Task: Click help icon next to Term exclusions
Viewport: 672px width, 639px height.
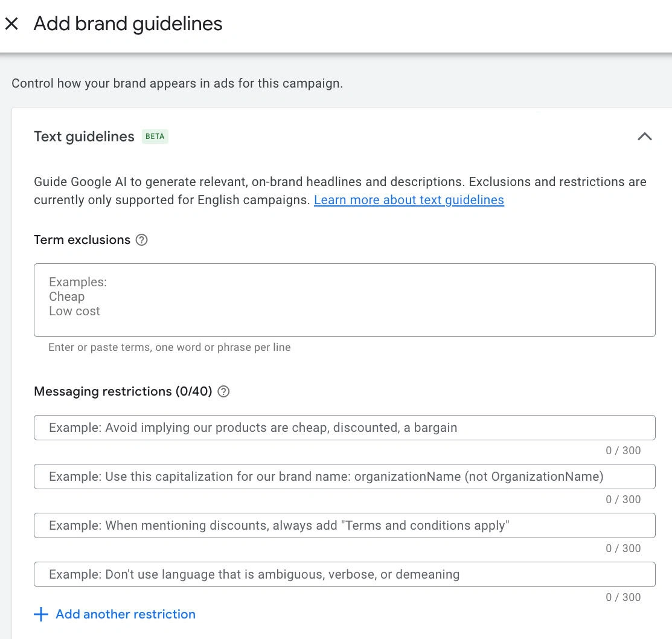Action: point(141,240)
